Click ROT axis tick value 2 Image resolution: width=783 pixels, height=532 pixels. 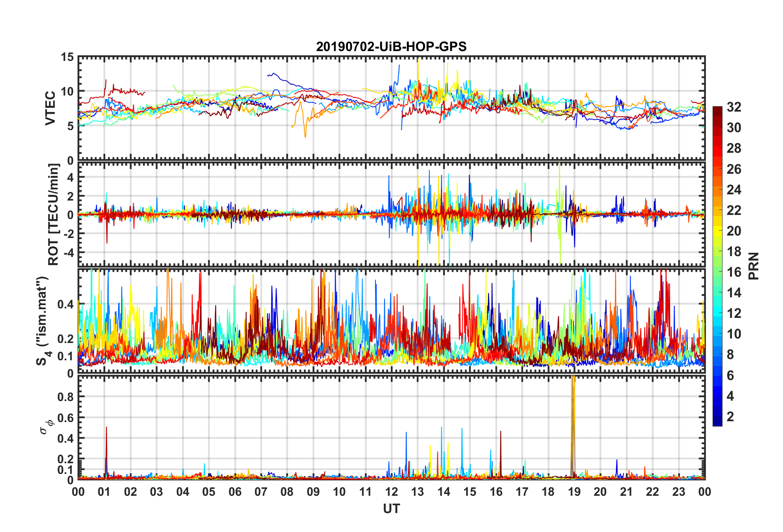pyautogui.click(x=70, y=196)
